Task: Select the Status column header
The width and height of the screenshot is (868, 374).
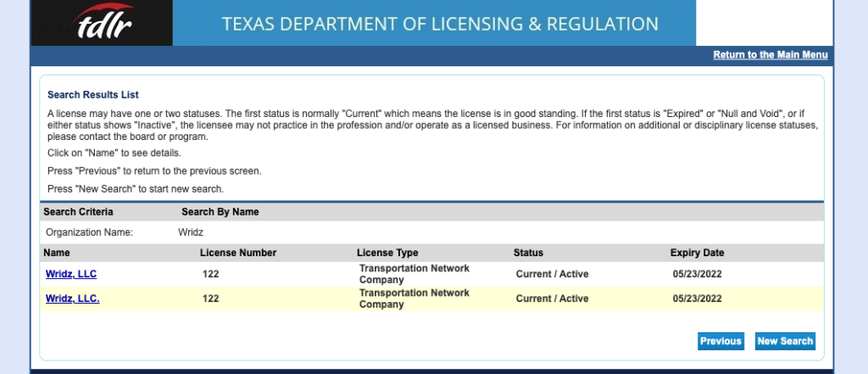Action: point(528,253)
